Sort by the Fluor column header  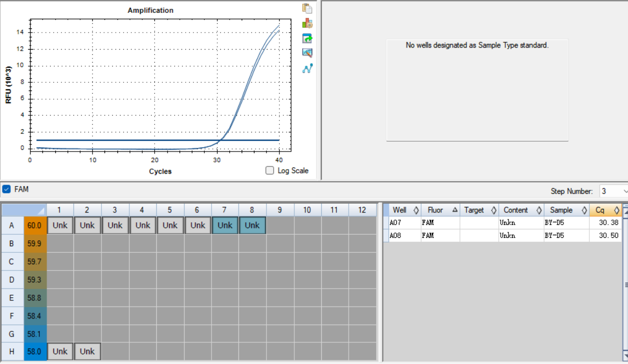point(440,210)
